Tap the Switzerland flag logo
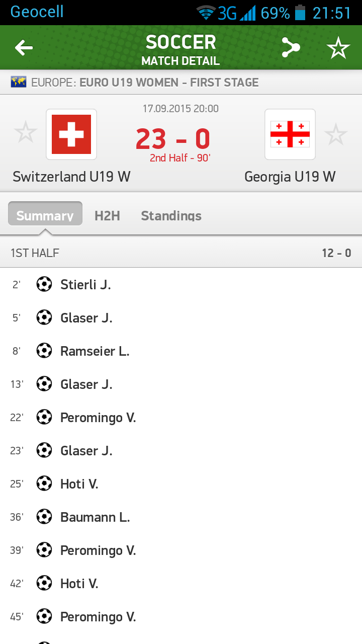The width and height of the screenshot is (362, 644). [71, 134]
